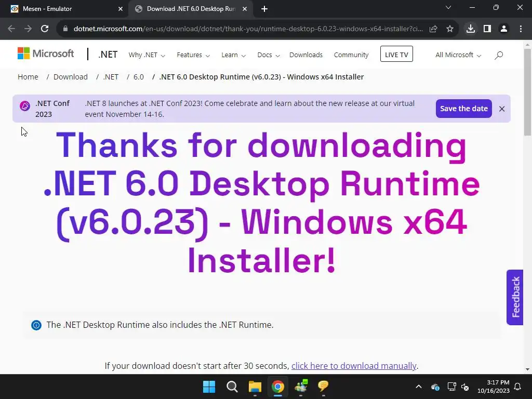Click the browser back arrow
This screenshot has height=399, width=532.
[11, 29]
